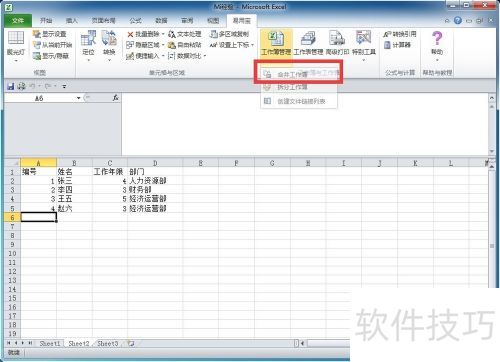Click the 便捷输入 quick input icon
Screen dimensions: 500x362
click(x=130, y=56)
